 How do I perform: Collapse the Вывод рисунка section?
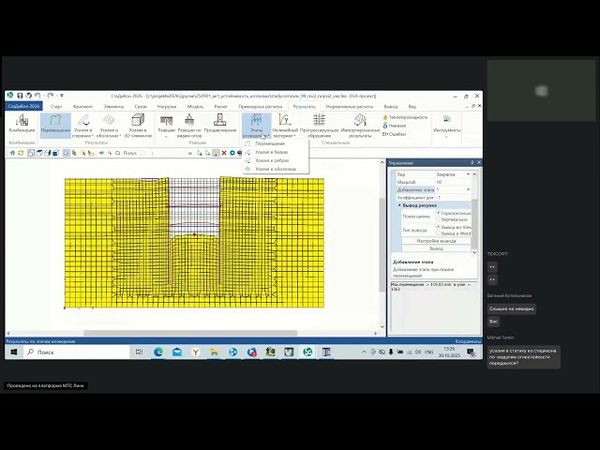pyautogui.click(x=400, y=205)
